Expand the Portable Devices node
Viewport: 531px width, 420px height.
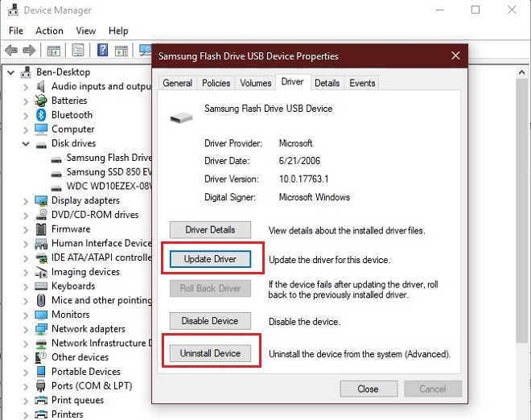(x=26, y=372)
